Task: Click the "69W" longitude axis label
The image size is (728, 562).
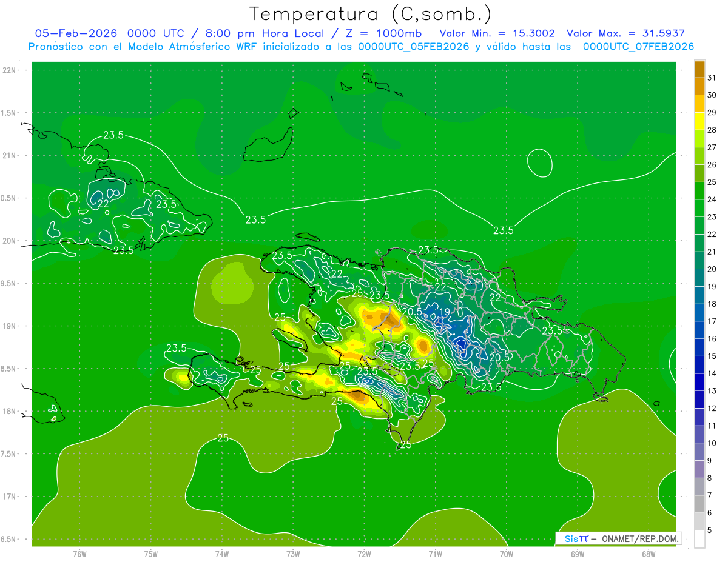Action: point(578,554)
